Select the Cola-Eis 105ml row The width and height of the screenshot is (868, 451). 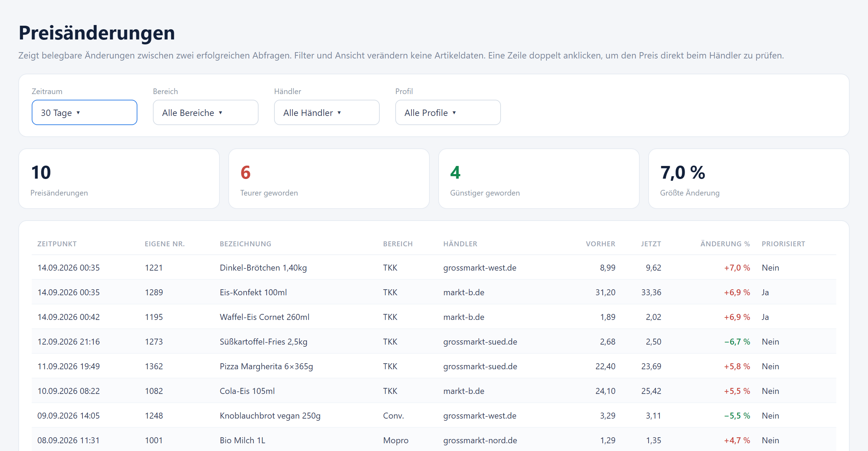434,391
